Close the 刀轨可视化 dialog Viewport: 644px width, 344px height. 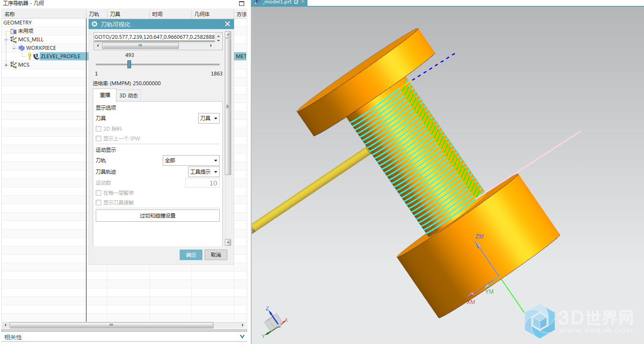coord(227,24)
